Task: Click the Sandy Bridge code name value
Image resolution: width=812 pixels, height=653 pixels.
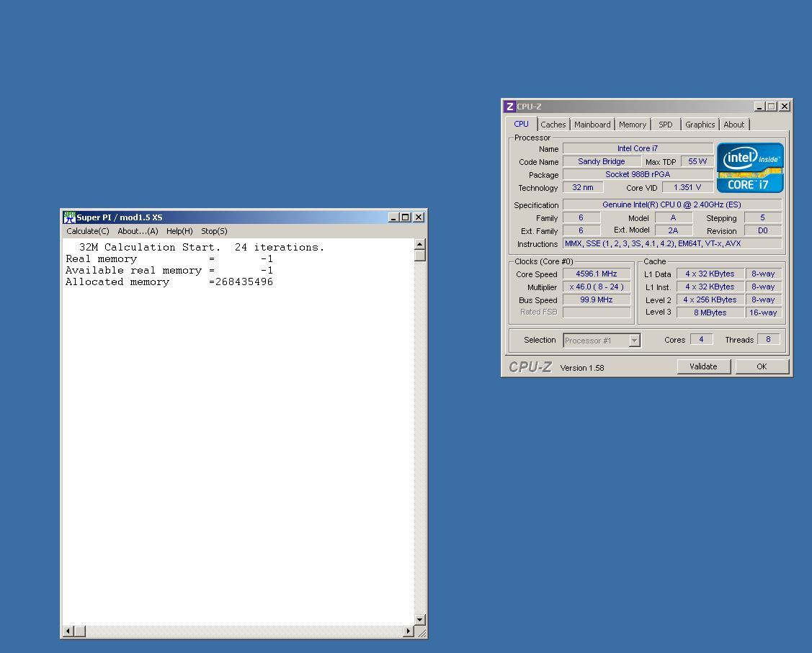Action: (x=602, y=161)
